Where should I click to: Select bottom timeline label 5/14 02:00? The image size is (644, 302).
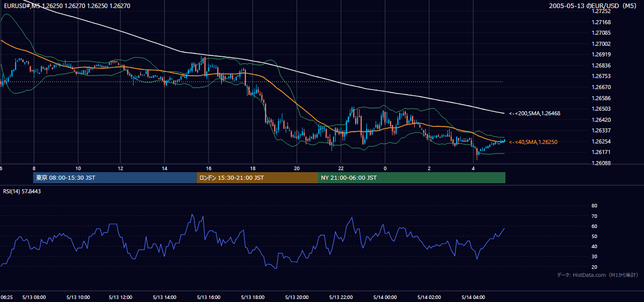429,297
